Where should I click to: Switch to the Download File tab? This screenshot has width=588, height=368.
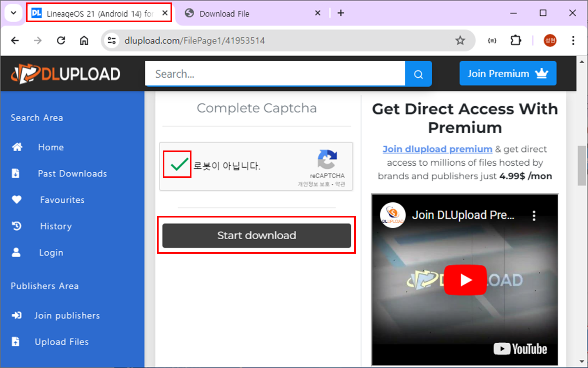coord(224,14)
